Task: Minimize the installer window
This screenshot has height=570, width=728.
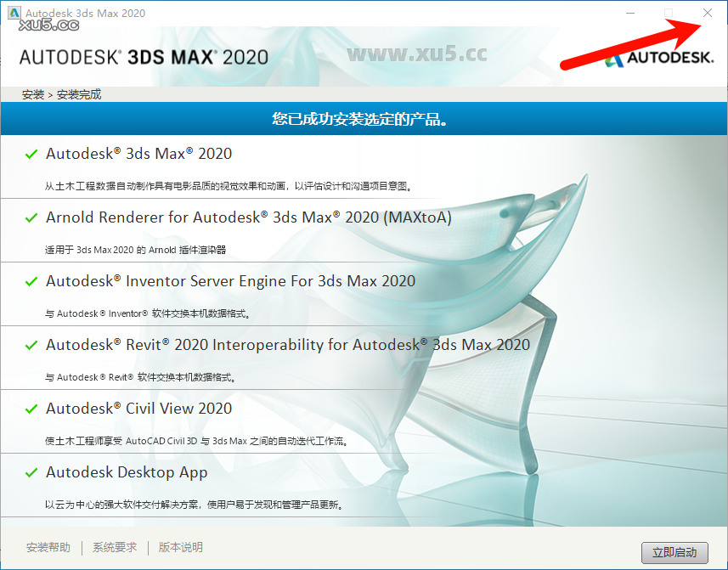Action: pyautogui.click(x=629, y=13)
